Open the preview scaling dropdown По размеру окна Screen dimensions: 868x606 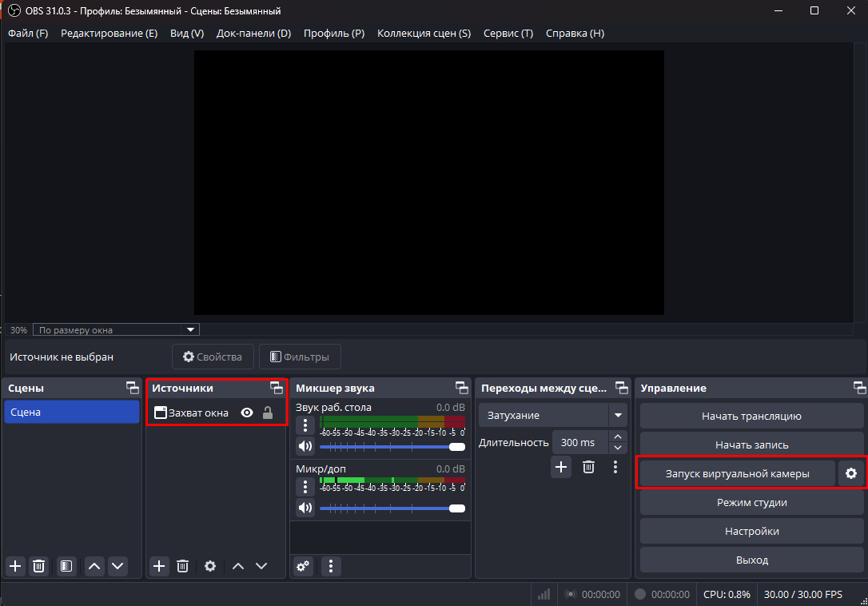click(116, 329)
